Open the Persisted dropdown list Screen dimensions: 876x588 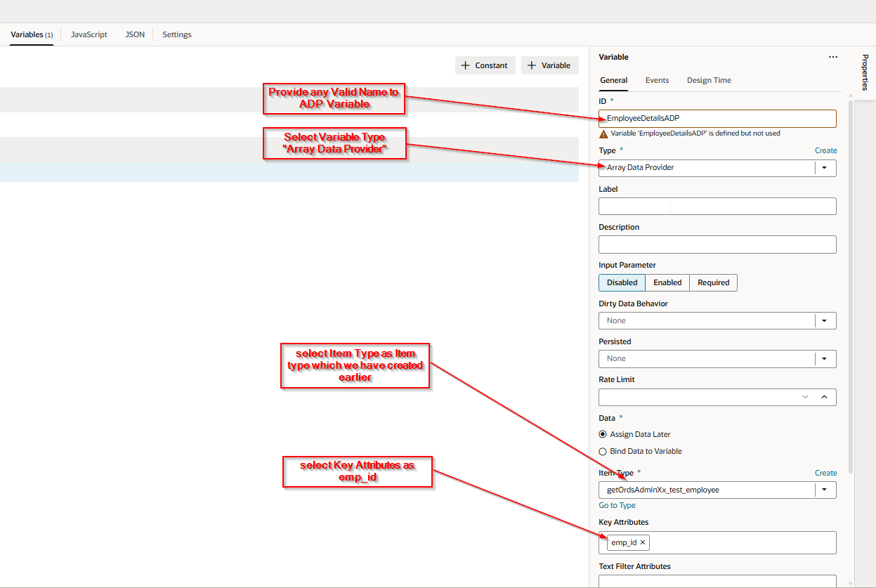(x=825, y=358)
